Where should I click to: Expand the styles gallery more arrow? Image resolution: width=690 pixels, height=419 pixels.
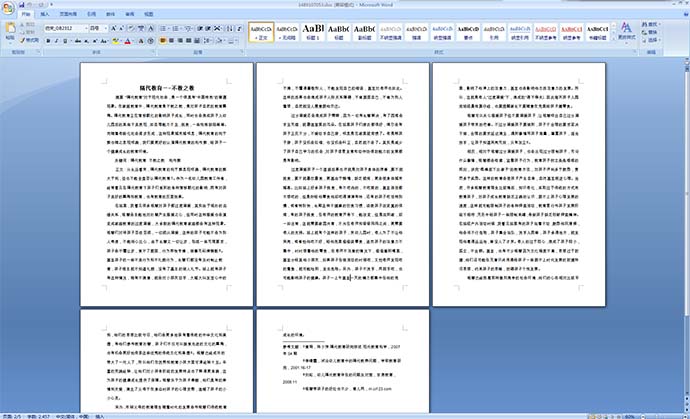point(613,39)
